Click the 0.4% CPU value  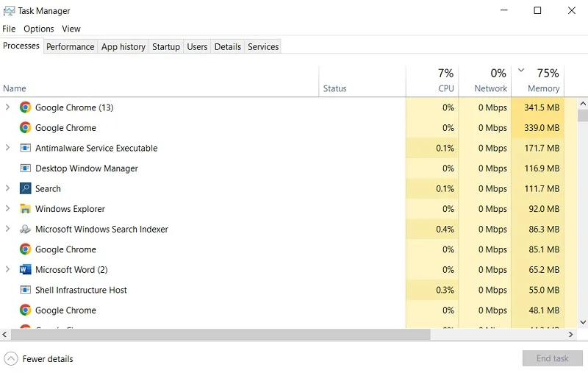pyautogui.click(x=445, y=230)
